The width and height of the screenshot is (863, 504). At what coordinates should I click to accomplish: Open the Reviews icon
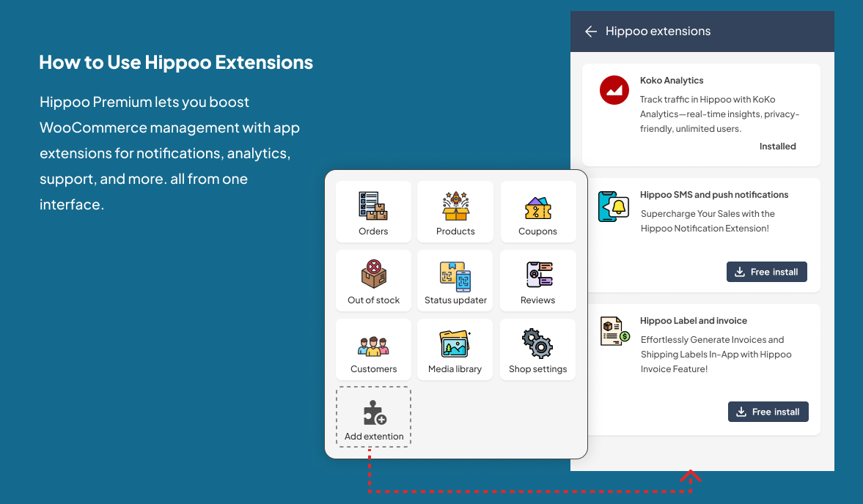point(539,274)
